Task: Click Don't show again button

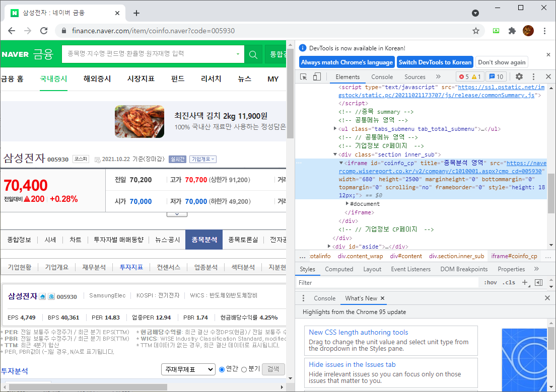Action: click(x=502, y=62)
